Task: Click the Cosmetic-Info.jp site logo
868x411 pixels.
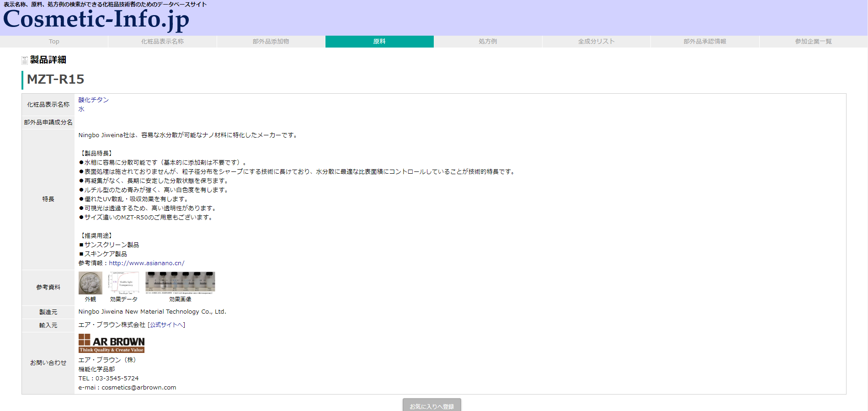Action: point(96,19)
